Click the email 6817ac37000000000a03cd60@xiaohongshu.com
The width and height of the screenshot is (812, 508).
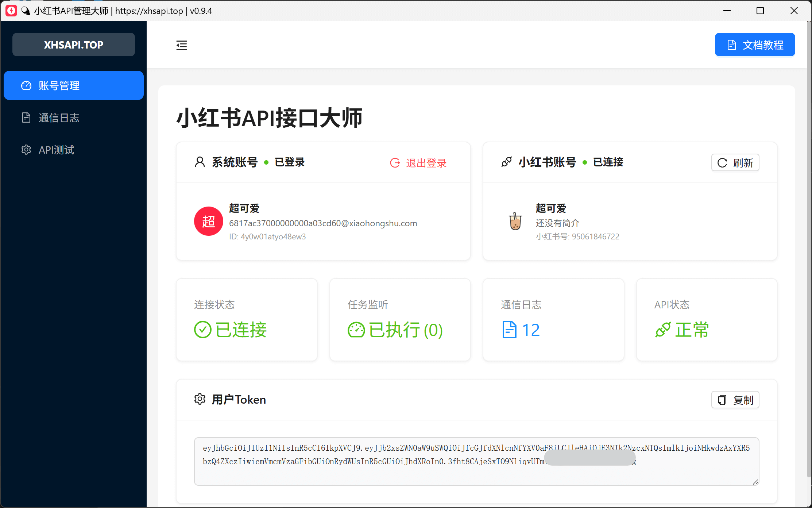(x=323, y=223)
